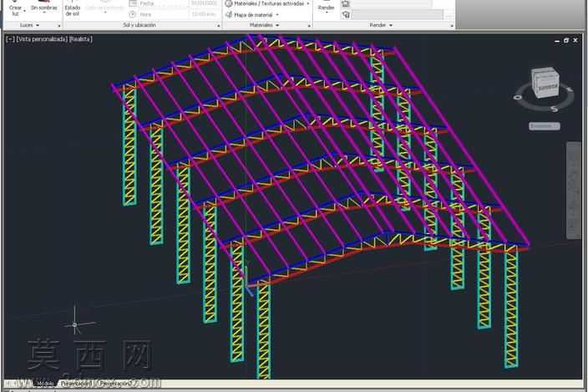Switch to the Presentación1 layout tab
The width and height of the screenshot is (588, 392).
coord(76,384)
